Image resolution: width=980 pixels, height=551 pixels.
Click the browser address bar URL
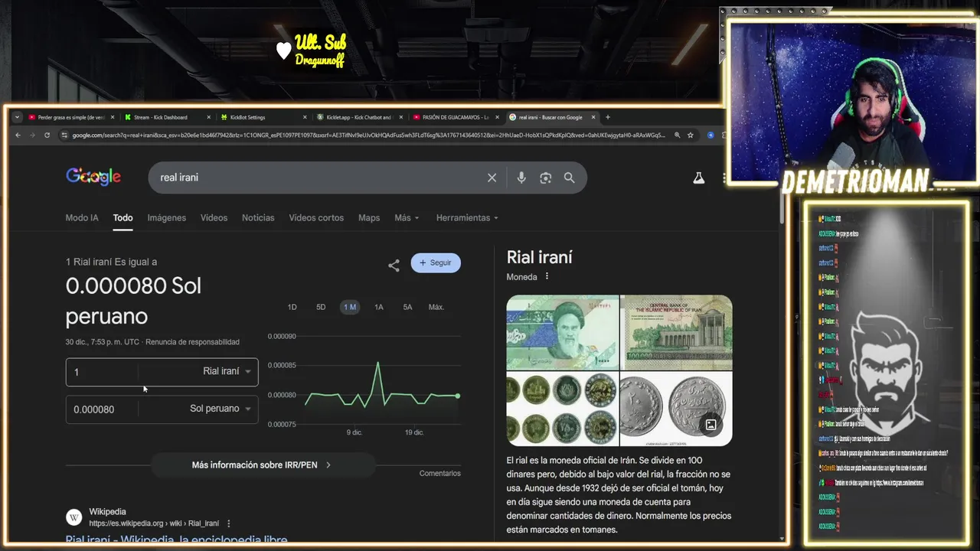(367, 135)
